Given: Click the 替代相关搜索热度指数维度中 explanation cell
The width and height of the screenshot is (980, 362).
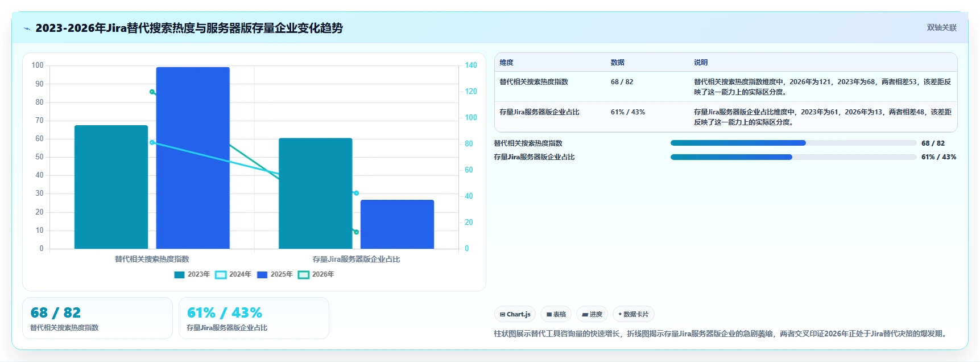Looking at the screenshot, I should [822, 87].
